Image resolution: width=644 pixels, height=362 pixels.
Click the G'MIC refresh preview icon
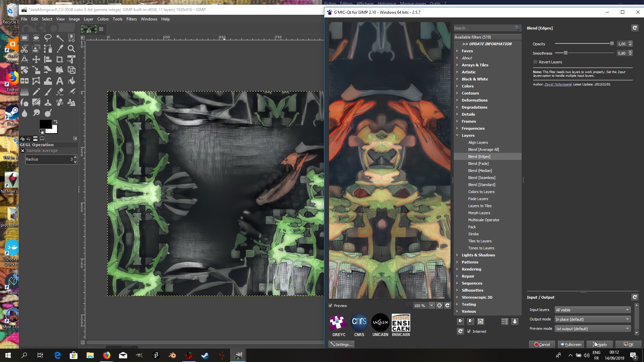[x=447, y=305]
